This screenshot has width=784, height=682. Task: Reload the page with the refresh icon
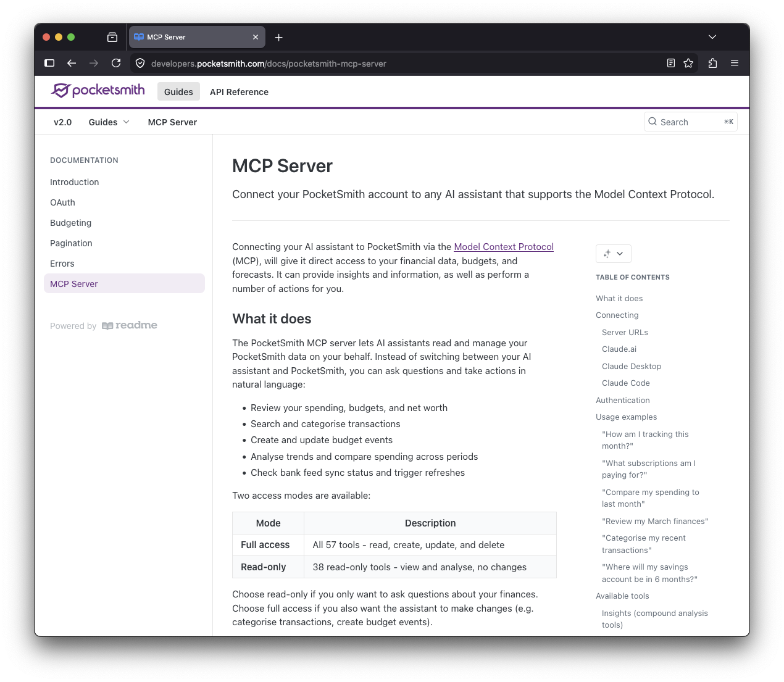tap(116, 63)
